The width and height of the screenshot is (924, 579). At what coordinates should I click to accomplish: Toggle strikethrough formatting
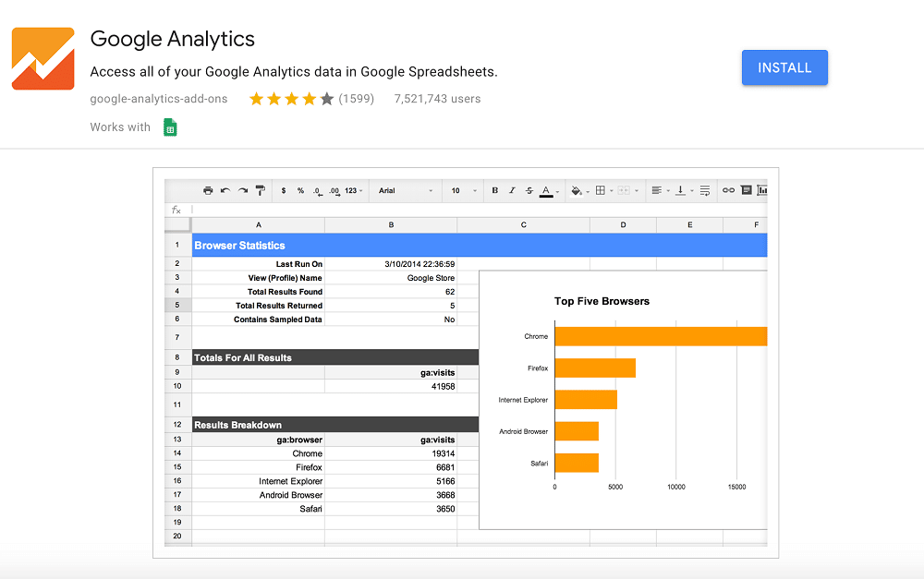coord(529,190)
